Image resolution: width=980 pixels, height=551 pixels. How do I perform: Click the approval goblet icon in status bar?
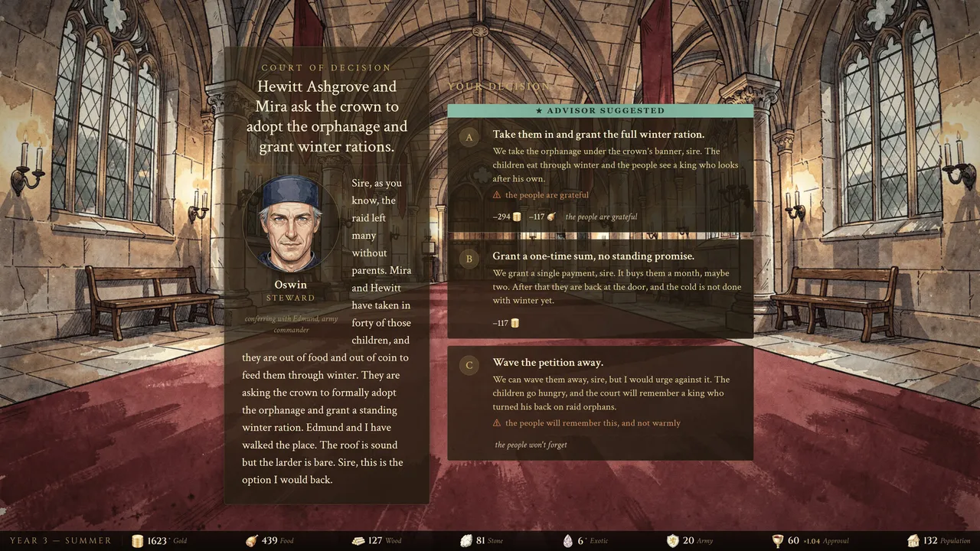click(777, 541)
